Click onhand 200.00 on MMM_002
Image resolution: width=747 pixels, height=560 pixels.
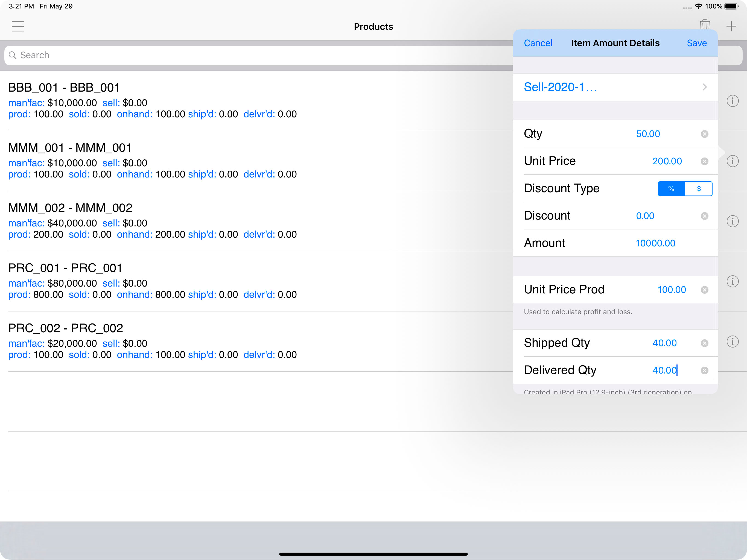[x=151, y=235]
